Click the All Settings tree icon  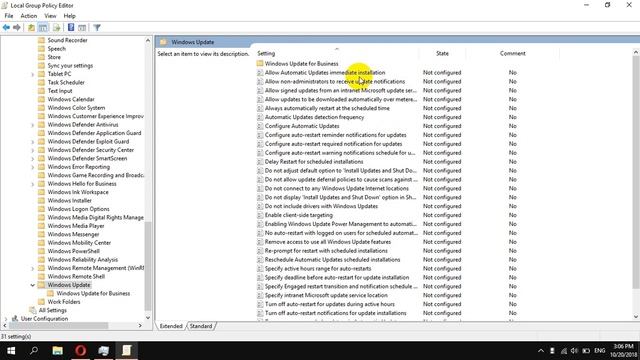point(33,310)
